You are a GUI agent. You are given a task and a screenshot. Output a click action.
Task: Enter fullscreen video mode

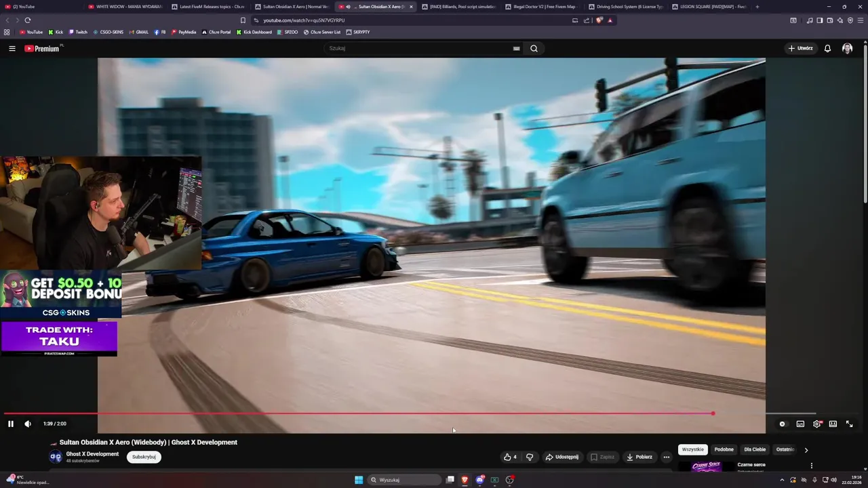[849, 424]
